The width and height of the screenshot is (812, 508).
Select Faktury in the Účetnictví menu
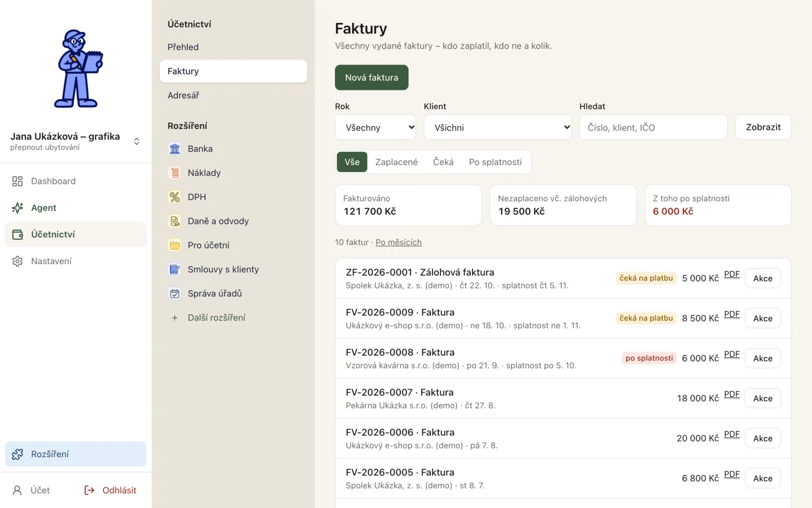[233, 71]
